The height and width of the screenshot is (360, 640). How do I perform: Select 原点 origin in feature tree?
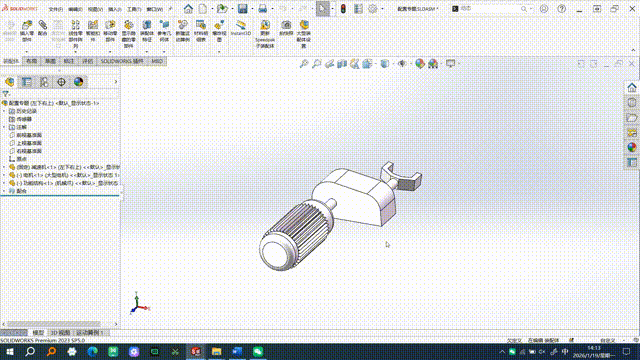click(x=22, y=159)
